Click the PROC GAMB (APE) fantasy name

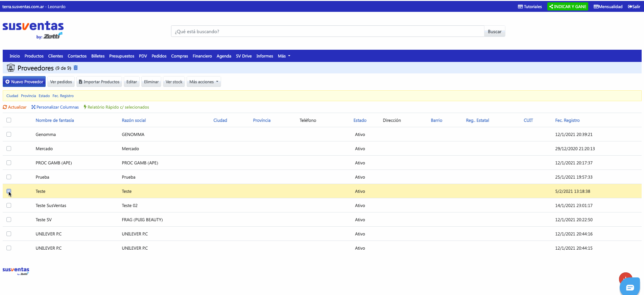pyautogui.click(x=54, y=163)
